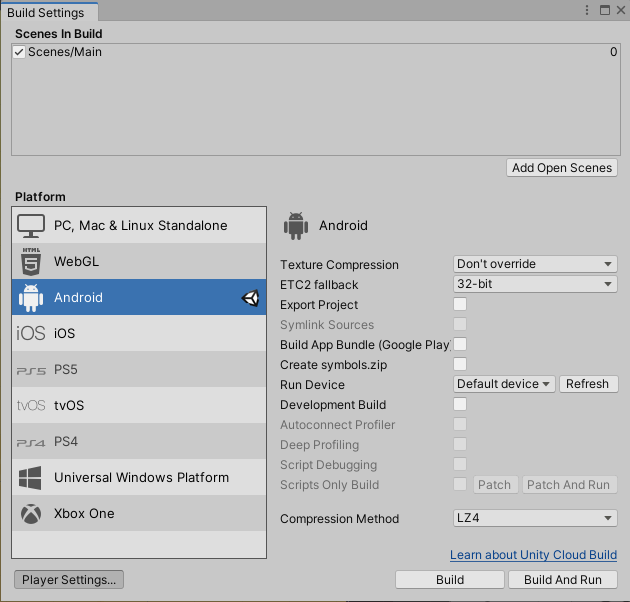
Task: Open the Texture Compression dropdown
Action: tap(535, 264)
